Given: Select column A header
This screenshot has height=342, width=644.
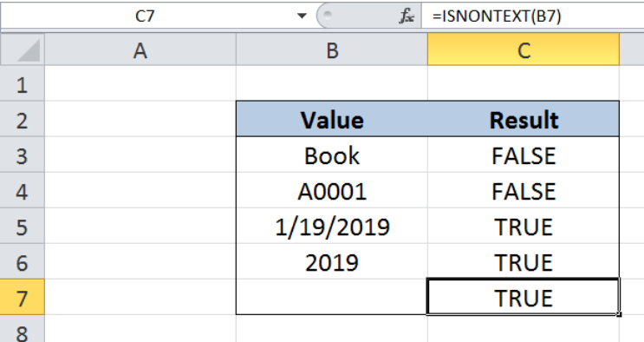Looking at the screenshot, I should click(x=140, y=49).
